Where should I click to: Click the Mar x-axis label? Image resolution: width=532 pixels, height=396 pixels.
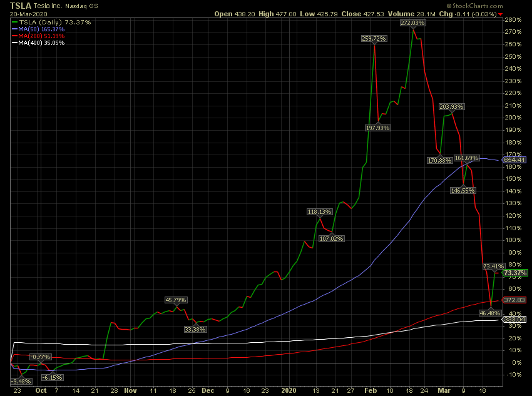coord(444,390)
